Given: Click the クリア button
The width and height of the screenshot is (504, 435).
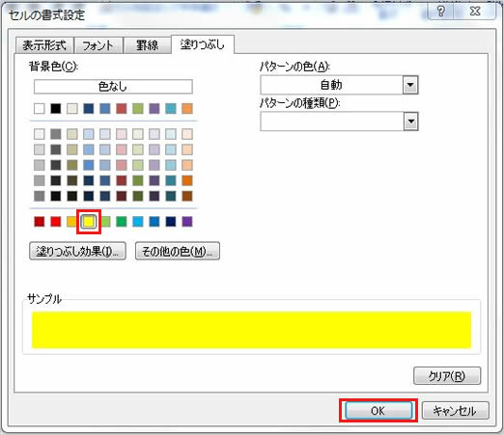Looking at the screenshot, I should (x=447, y=375).
